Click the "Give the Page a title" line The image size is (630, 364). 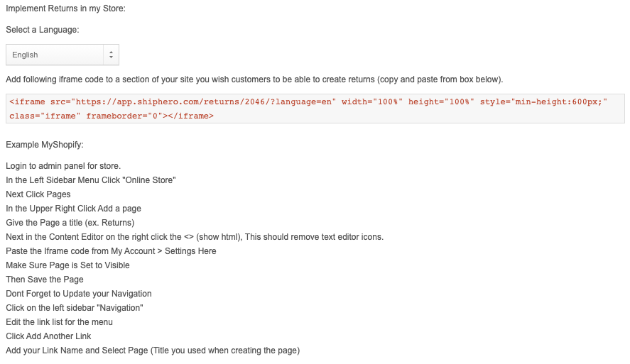[x=70, y=223]
